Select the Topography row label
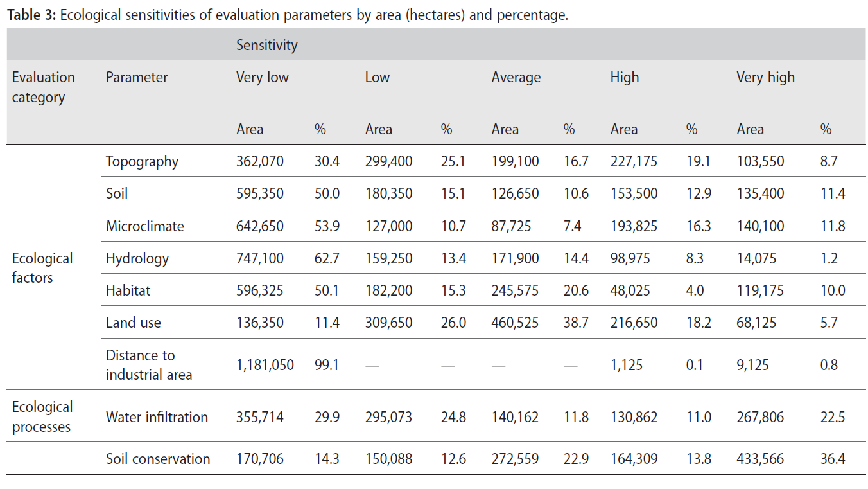Screen dimensions: 868x489 [142, 161]
